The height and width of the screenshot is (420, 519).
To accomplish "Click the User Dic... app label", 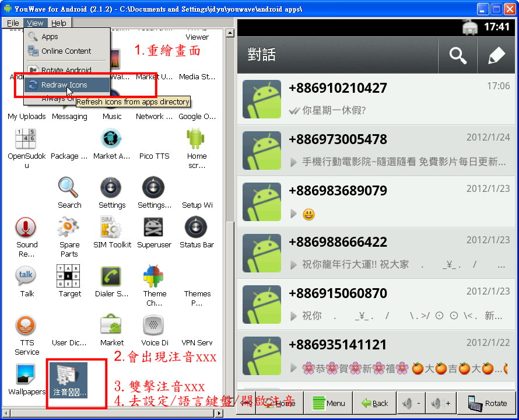I will (69, 342).
